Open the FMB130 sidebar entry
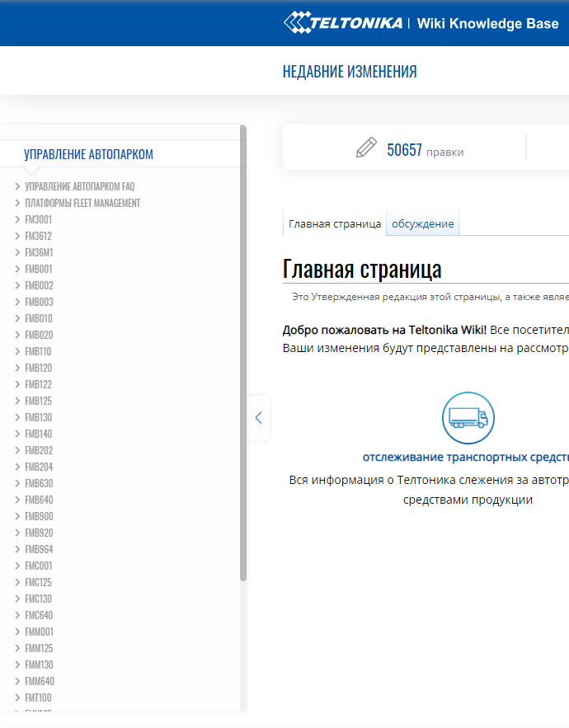Image resolution: width=569 pixels, height=728 pixels. click(x=39, y=417)
